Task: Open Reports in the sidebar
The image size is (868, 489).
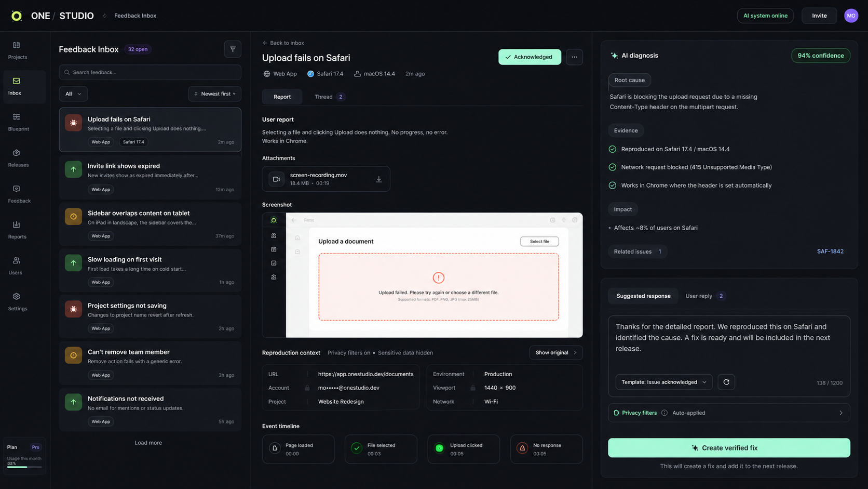Action: pyautogui.click(x=17, y=230)
